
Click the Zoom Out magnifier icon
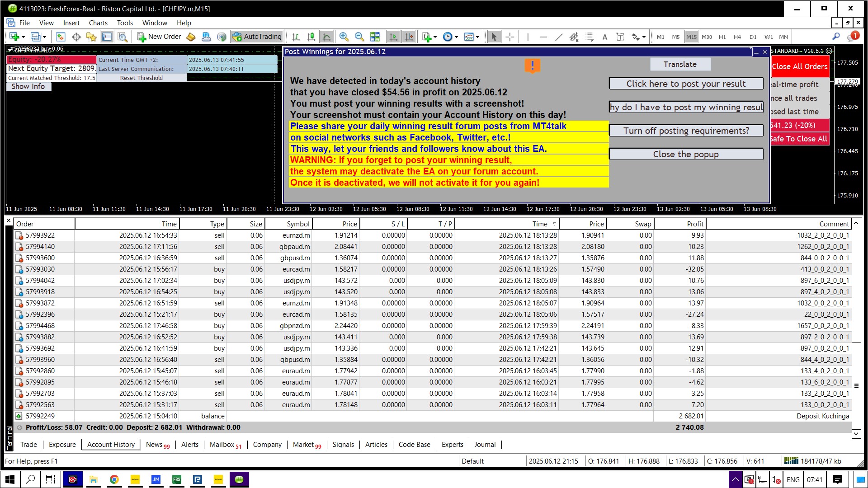[x=359, y=37]
